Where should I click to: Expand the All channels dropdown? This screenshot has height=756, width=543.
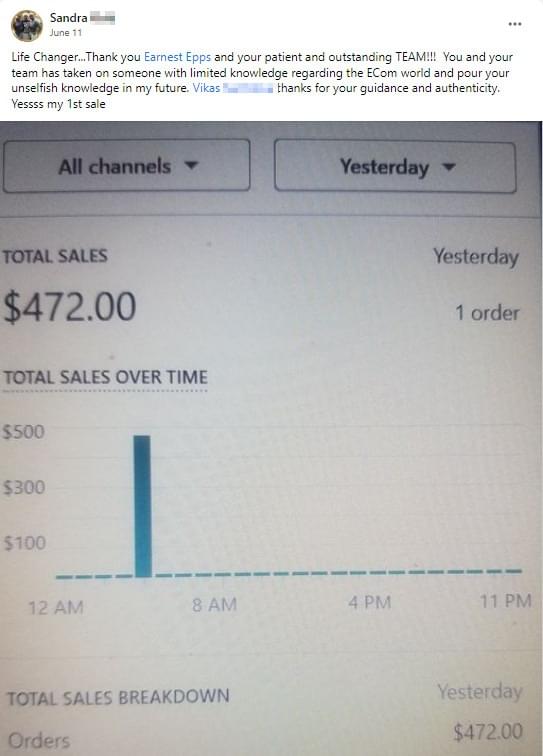click(127, 165)
